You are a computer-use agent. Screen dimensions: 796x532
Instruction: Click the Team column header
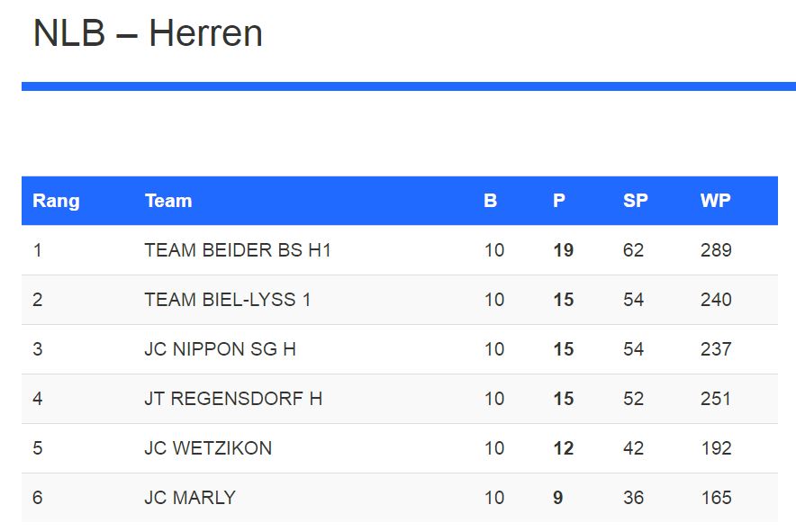[168, 201]
